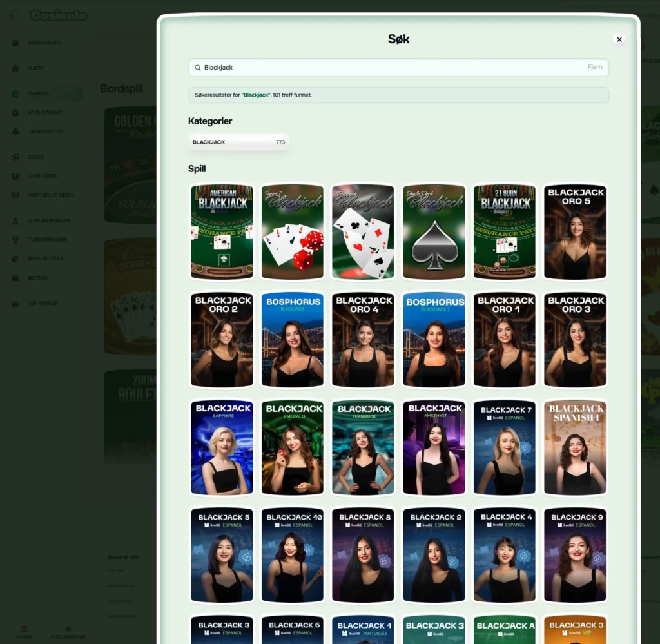Select the Blackjack A tile
Screen dimensions: 660x644
[505, 630]
